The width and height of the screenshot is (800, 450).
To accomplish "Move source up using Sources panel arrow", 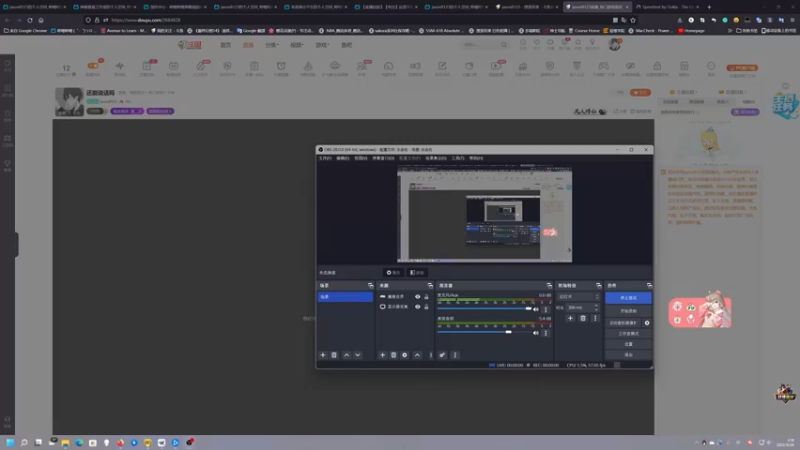I will point(417,355).
